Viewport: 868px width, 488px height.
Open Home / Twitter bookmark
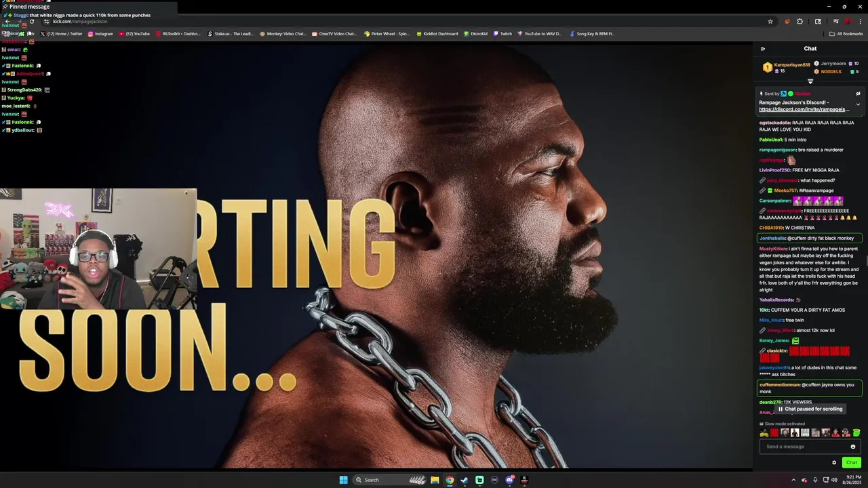62,34
